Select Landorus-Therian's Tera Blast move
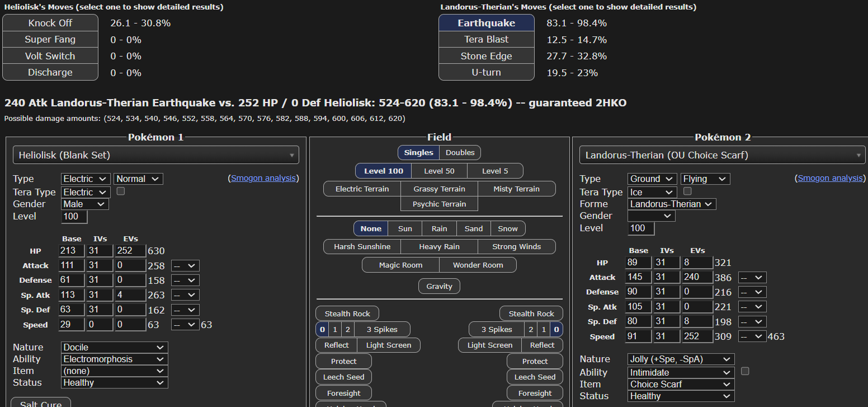The height and width of the screenshot is (407, 868). [486, 40]
